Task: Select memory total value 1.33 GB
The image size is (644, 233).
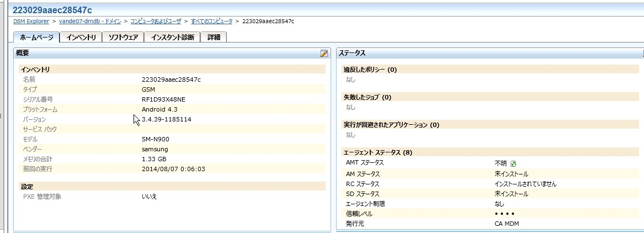Action: 154,159
